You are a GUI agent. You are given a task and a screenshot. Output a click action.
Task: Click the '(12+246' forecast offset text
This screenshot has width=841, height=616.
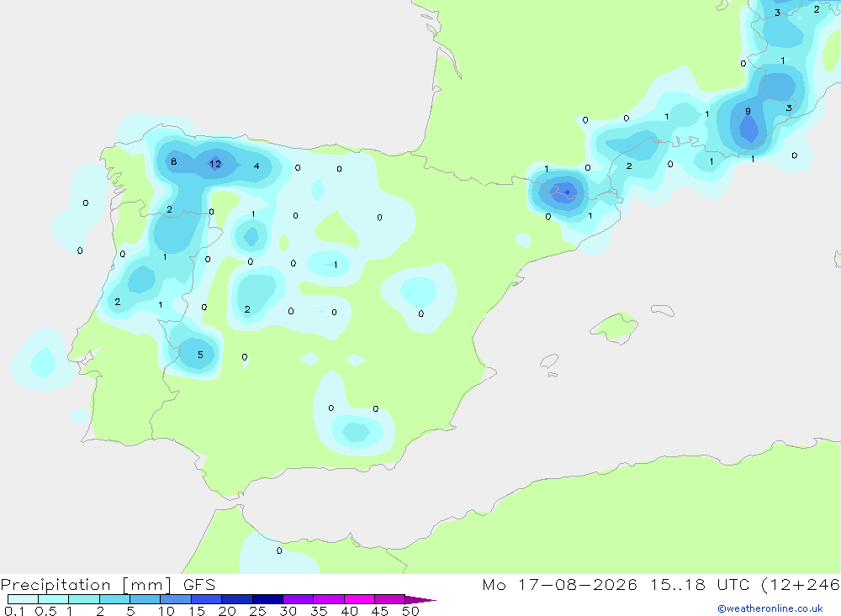pos(801,585)
